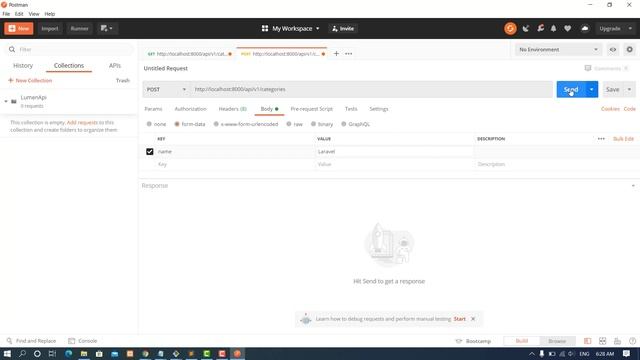Screen dimensions: 640x360
Task: Collapse the Response section arrow
Action: [x=633, y=186]
